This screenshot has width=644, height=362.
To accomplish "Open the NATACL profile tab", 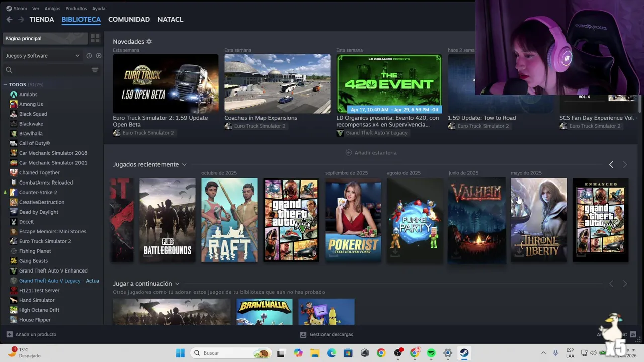I will tap(170, 20).
